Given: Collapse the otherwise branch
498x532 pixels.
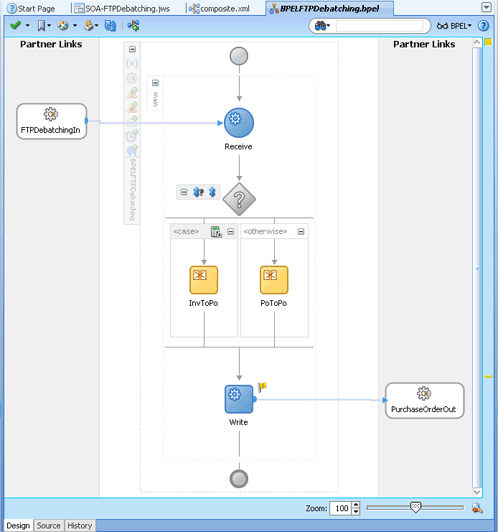Looking at the screenshot, I should point(301,231).
